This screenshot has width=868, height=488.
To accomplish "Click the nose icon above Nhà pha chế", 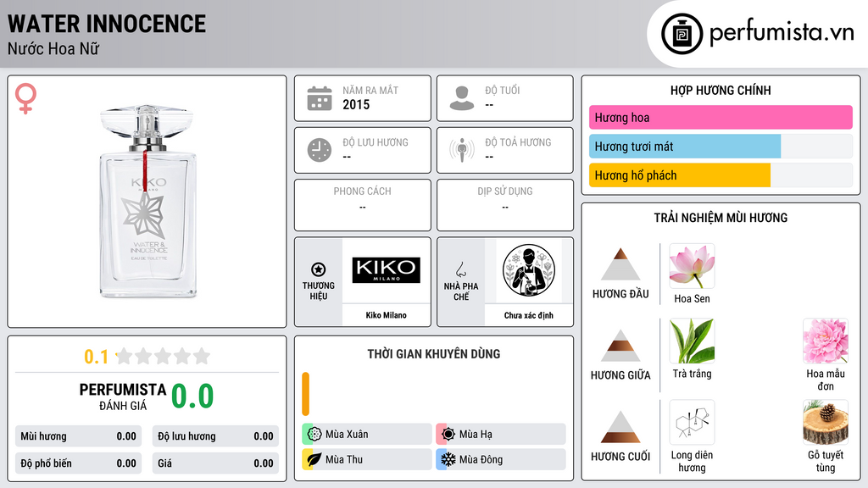I will pos(460,269).
